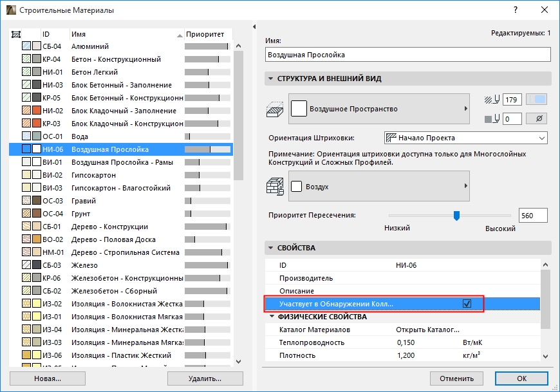
Task: Select Воздушная Прослойка - Рамы row
Action: tap(121, 162)
